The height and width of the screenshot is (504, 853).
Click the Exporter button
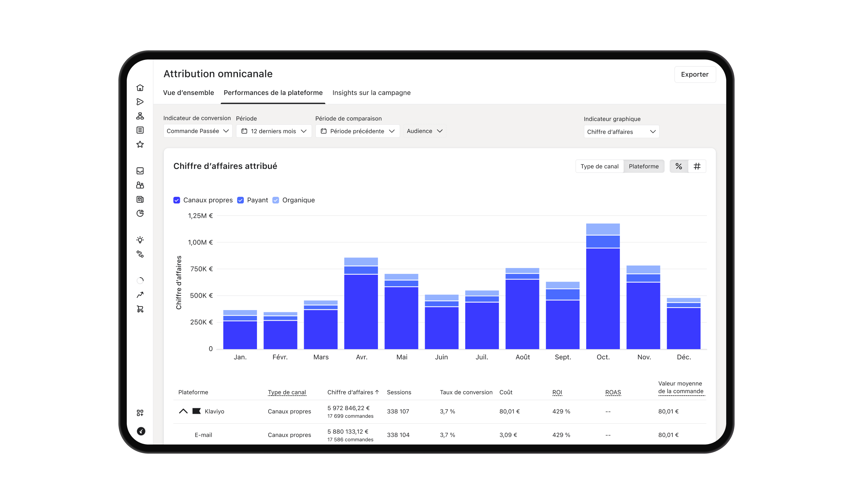[x=694, y=75]
